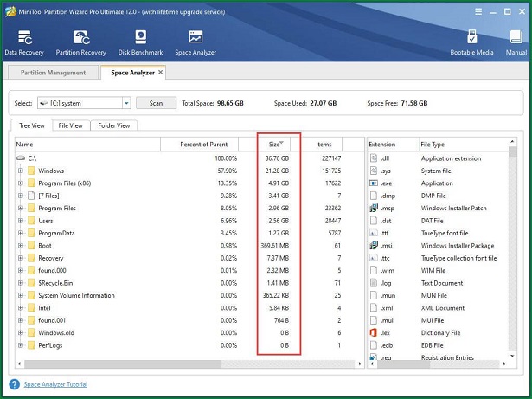Viewport: 532px width, 399px height.
Task: Open the drive Select dropdown
Action: click(126, 103)
